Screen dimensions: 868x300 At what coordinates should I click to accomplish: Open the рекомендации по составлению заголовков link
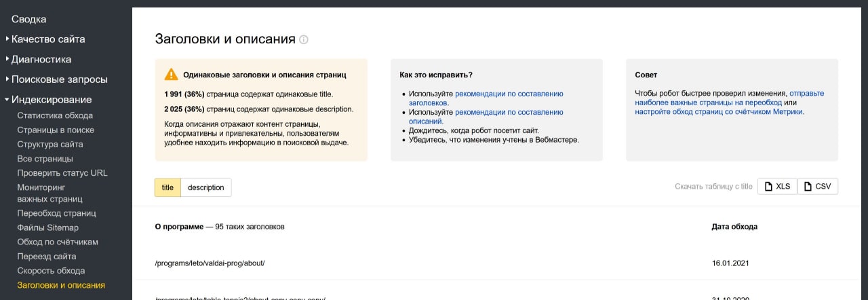coord(509,94)
